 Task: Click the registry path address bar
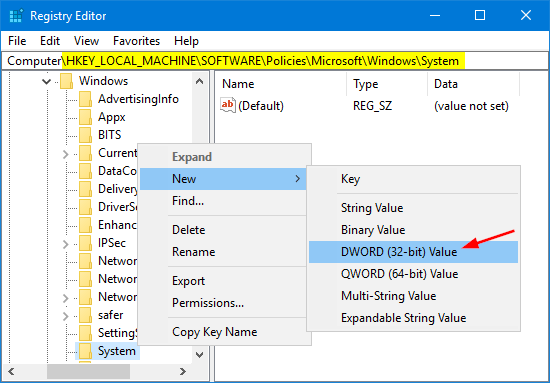pyautogui.click(x=275, y=61)
